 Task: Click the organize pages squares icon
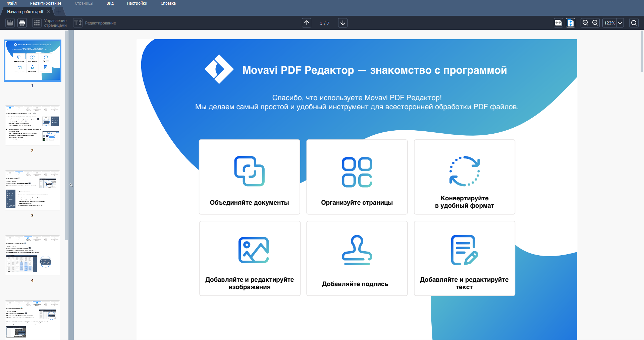click(x=357, y=172)
